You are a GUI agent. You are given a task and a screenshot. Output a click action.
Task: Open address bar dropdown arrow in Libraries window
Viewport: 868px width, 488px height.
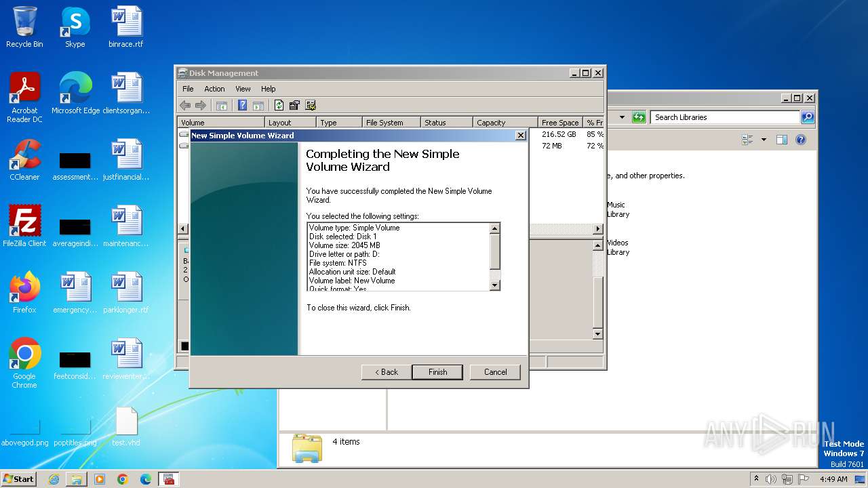click(622, 117)
